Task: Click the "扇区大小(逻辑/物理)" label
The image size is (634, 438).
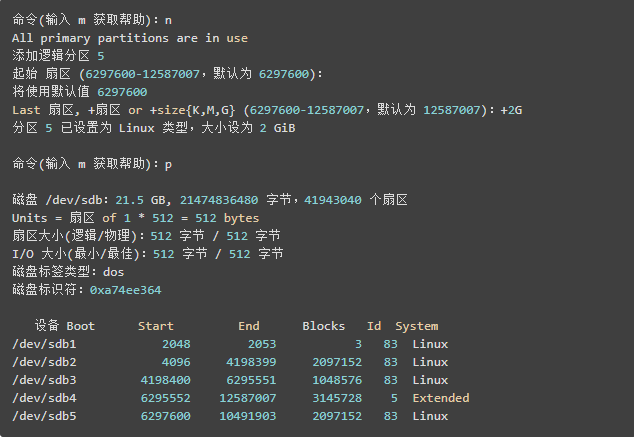Action: [x=74, y=236]
